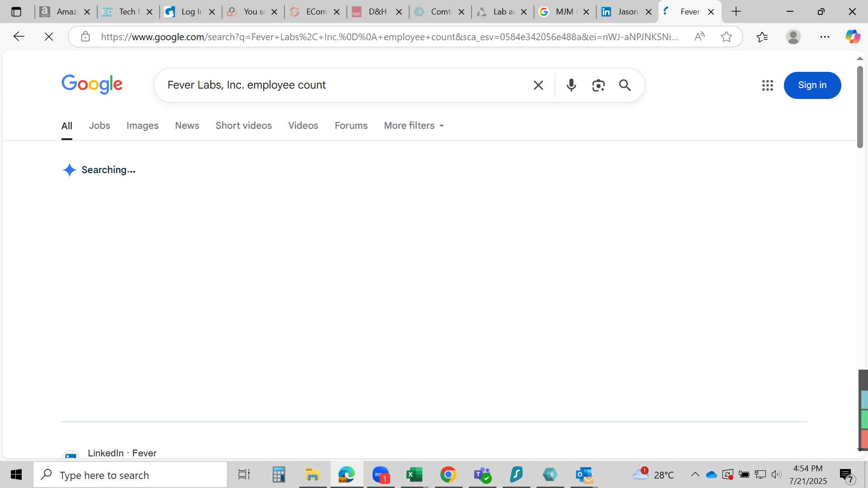
Task: Click the browser address bar URL
Action: tap(390, 37)
